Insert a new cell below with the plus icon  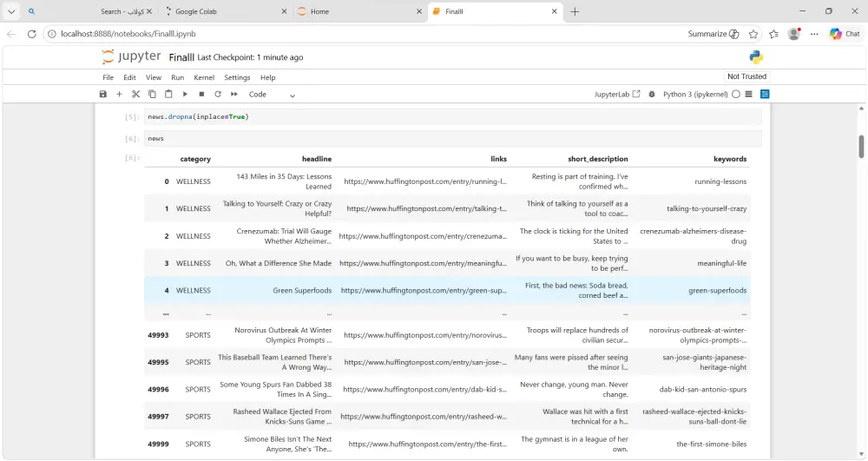pos(119,94)
